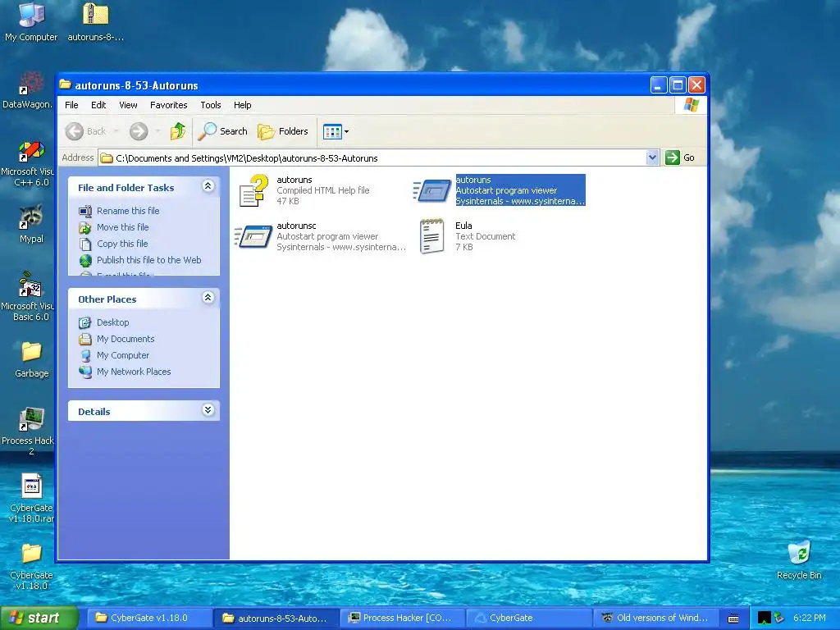Go to Desktop in Other Places
Image resolution: width=840 pixels, height=630 pixels.
[112, 322]
